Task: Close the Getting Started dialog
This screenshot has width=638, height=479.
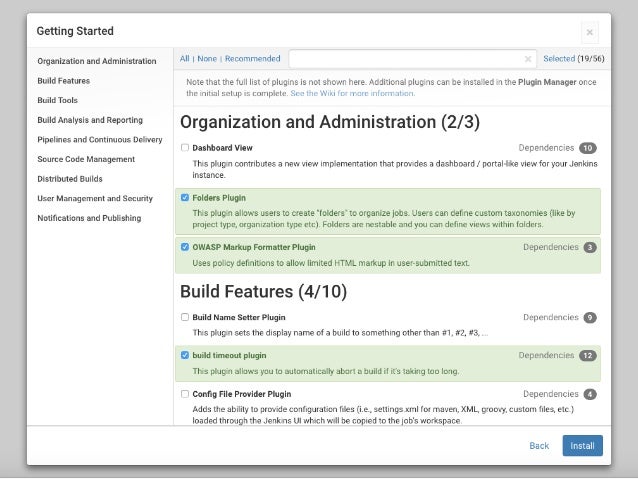Action: point(590,32)
